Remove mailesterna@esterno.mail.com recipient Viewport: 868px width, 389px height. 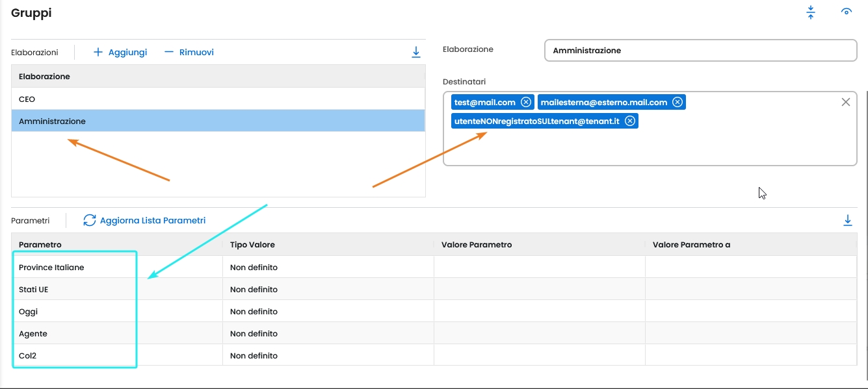click(677, 102)
